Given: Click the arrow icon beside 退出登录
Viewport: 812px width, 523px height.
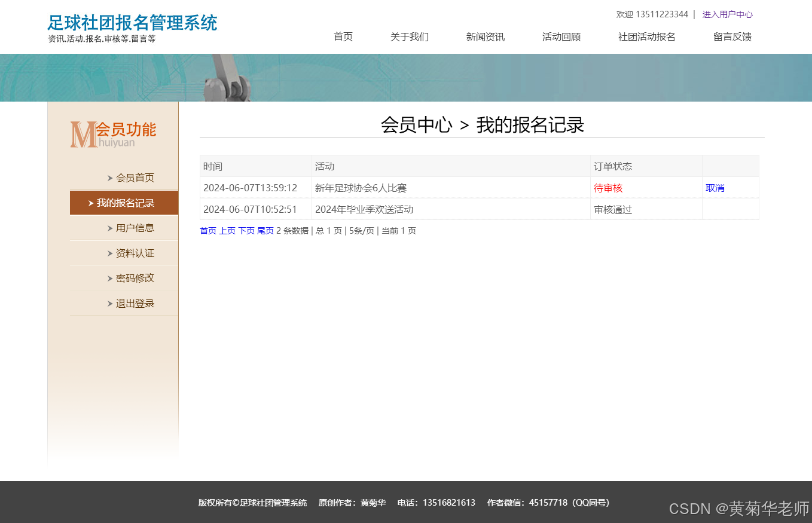Looking at the screenshot, I should pos(110,304).
